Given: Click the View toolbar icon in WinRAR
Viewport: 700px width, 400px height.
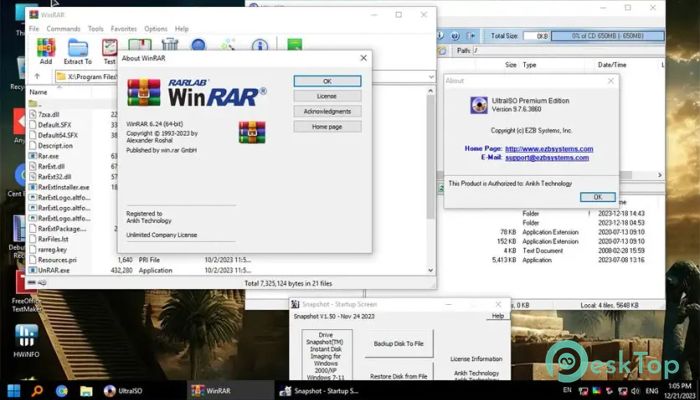Looking at the screenshot, I should 140,45.
